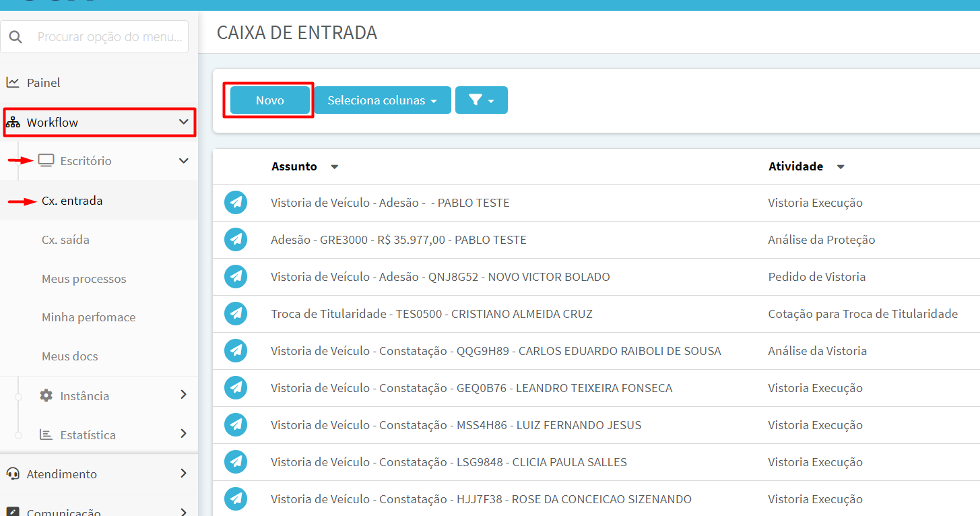Click send icon for Adesão GRE3000 row
The height and width of the screenshot is (516, 980).
(236, 239)
